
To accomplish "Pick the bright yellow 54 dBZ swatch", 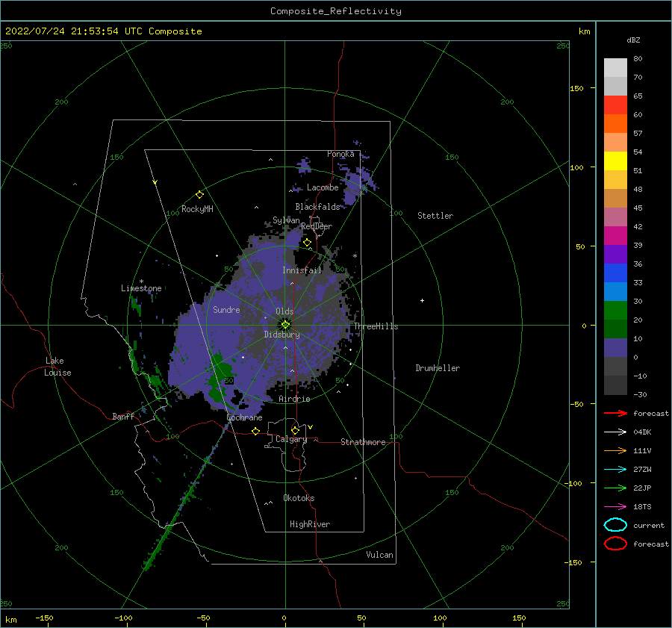I will tap(615, 161).
